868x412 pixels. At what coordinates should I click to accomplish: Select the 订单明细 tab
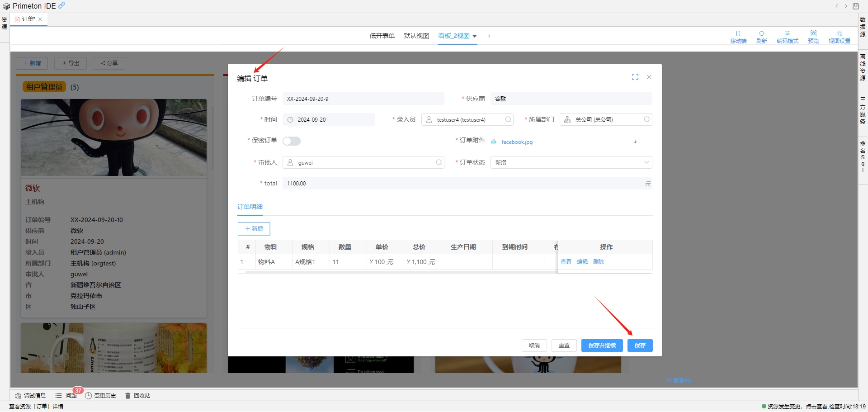250,207
